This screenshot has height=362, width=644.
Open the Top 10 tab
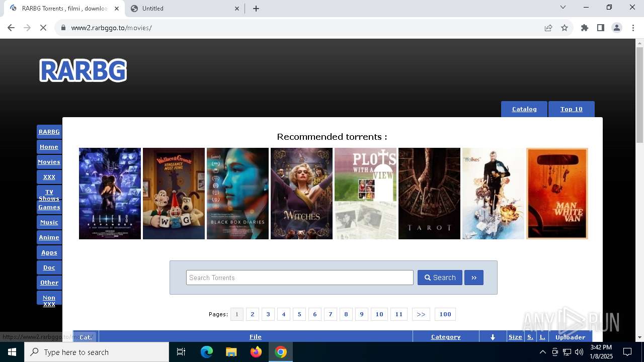click(572, 109)
